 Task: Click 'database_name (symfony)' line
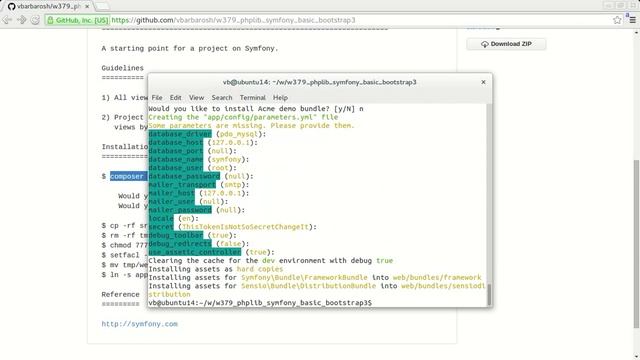coord(199,160)
